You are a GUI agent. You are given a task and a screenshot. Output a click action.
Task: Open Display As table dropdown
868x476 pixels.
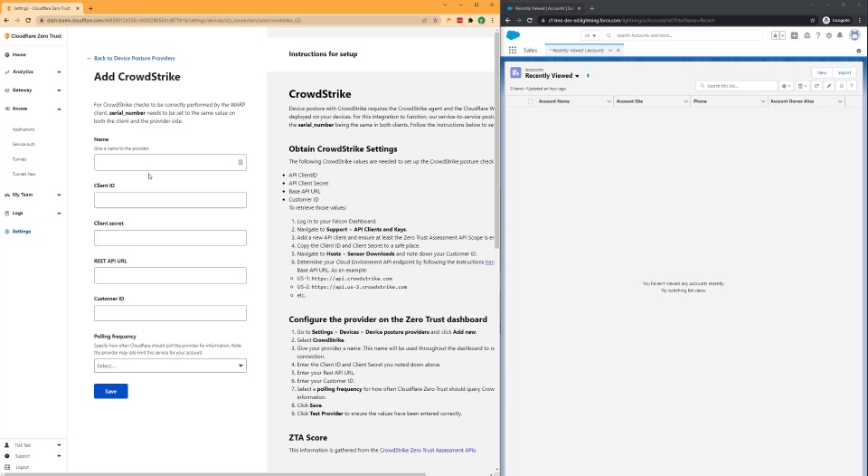coord(802,86)
